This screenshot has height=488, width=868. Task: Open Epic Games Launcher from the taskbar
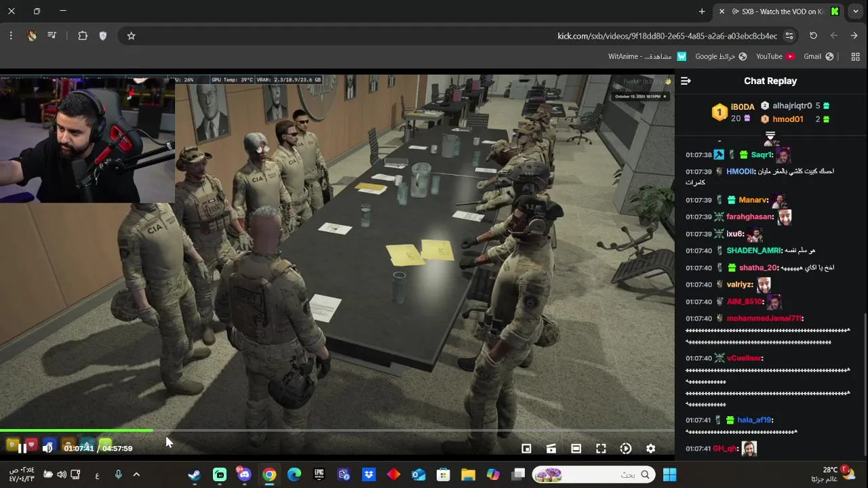[319, 474]
